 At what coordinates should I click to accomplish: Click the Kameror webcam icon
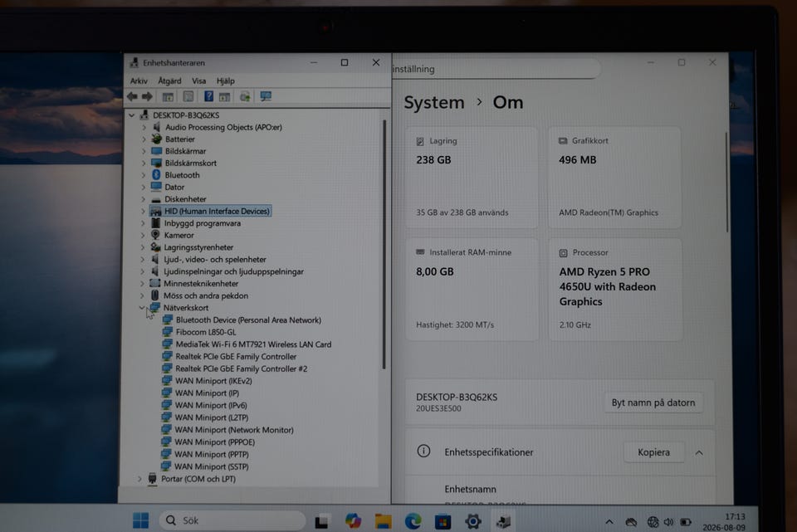point(155,235)
